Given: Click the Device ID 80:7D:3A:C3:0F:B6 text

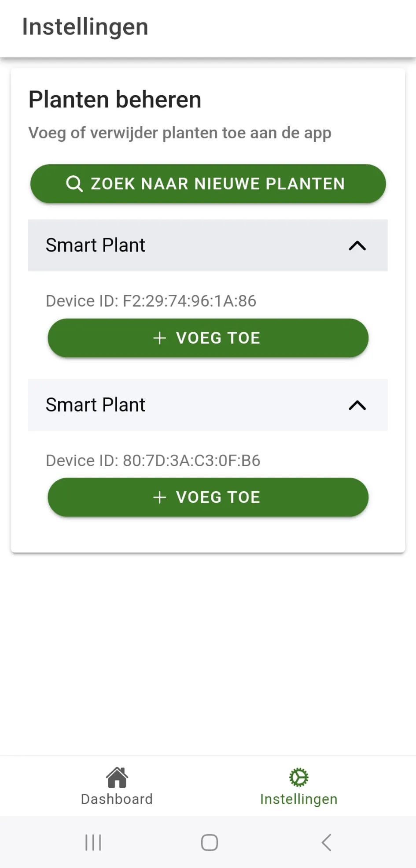Looking at the screenshot, I should tap(153, 460).
